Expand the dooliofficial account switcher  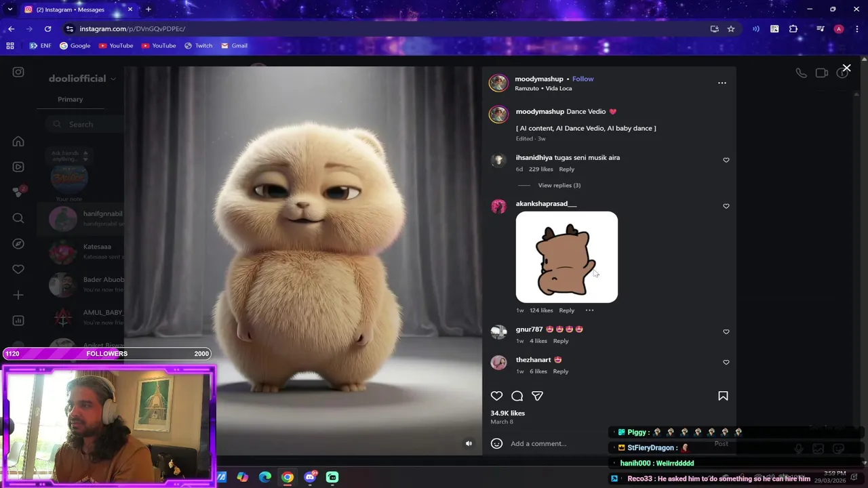[x=81, y=79]
